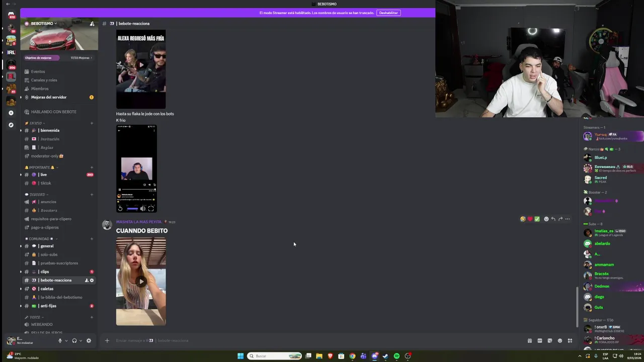
Task: Click the Add a Server plus icon
Action: 11,113
